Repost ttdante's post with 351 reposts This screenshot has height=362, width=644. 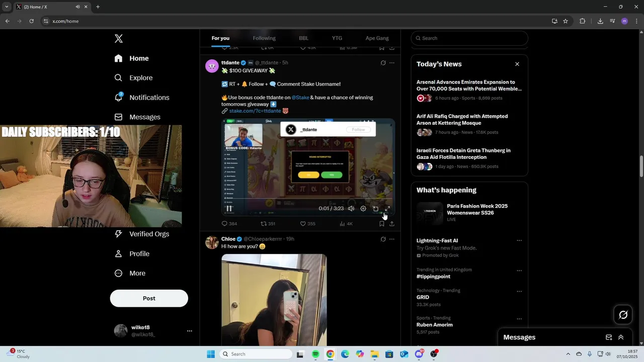[x=268, y=224]
